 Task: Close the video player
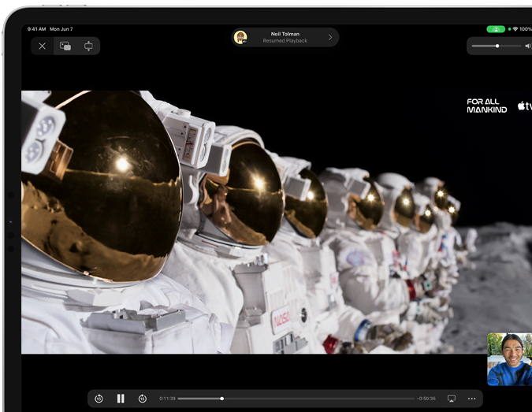tap(42, 46)
